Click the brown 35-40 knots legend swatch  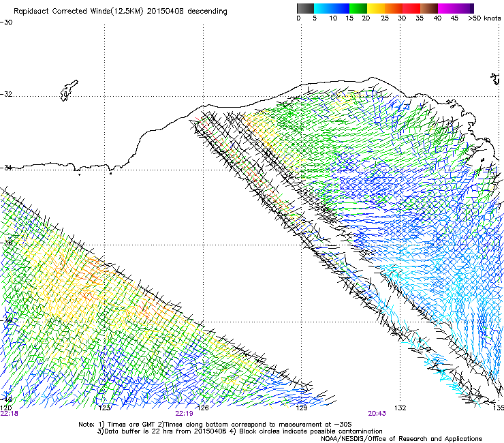pos(429,8)
